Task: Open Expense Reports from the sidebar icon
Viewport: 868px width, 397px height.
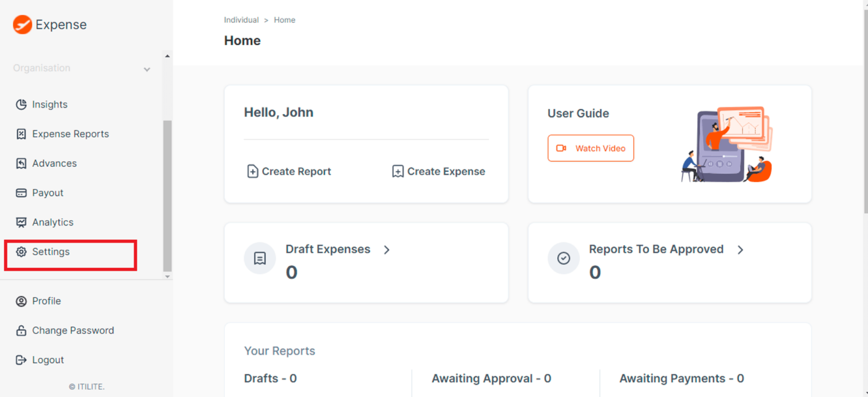Action: click(x=21, y=133)
